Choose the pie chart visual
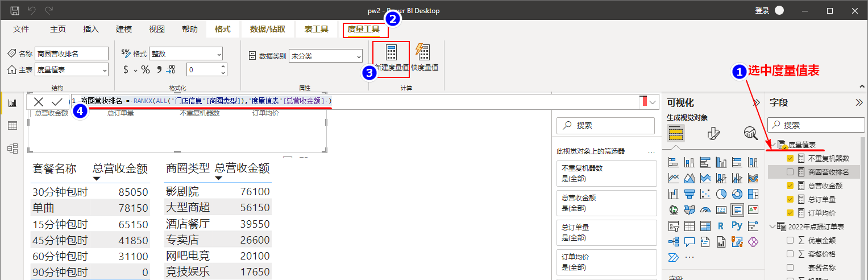The width and height of the screenshot is (868, 280). coord(721,194)
